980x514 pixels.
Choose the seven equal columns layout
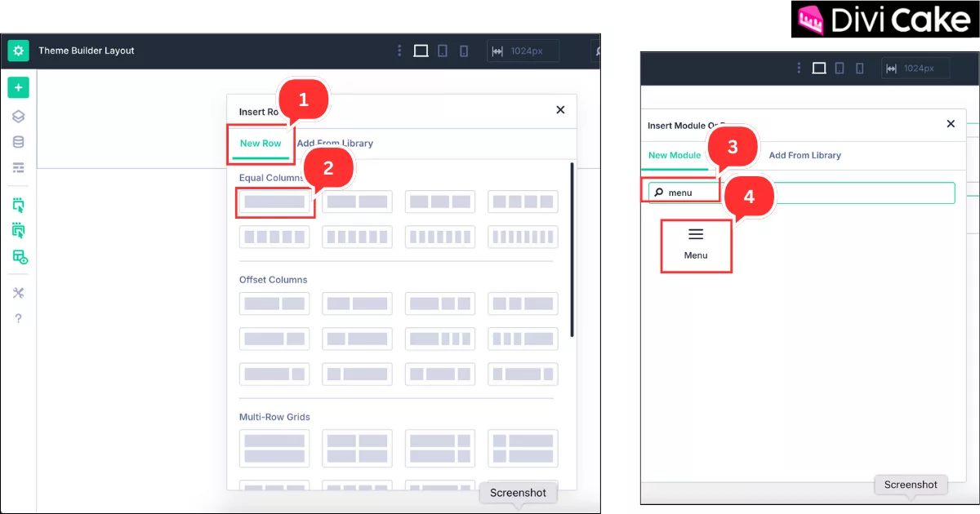(440, 237)
